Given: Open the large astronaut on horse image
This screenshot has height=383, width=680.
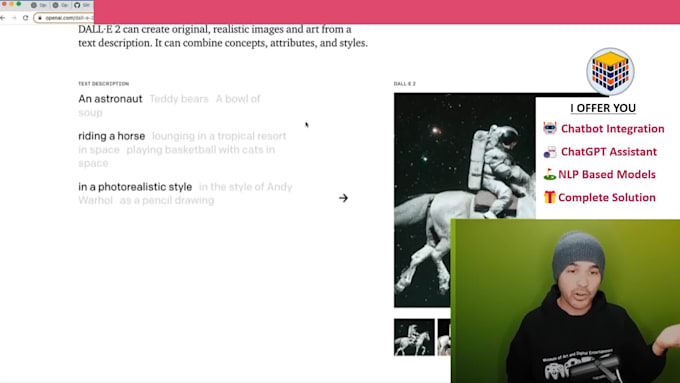Looking at the screenshot, I should 464,200.
